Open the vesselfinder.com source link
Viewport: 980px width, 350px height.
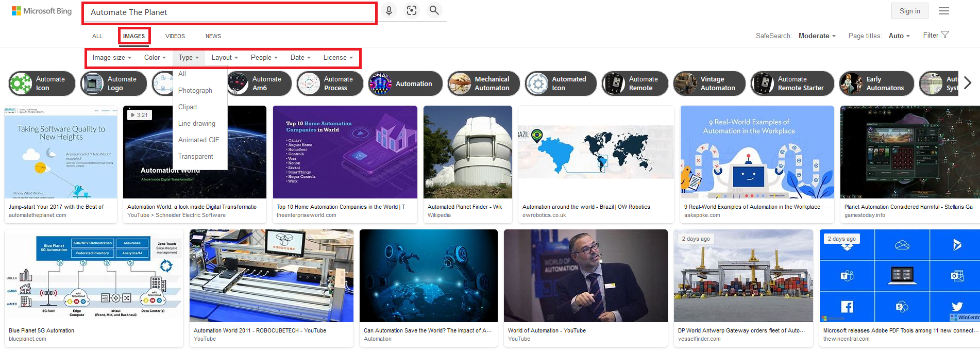[699, 339]
